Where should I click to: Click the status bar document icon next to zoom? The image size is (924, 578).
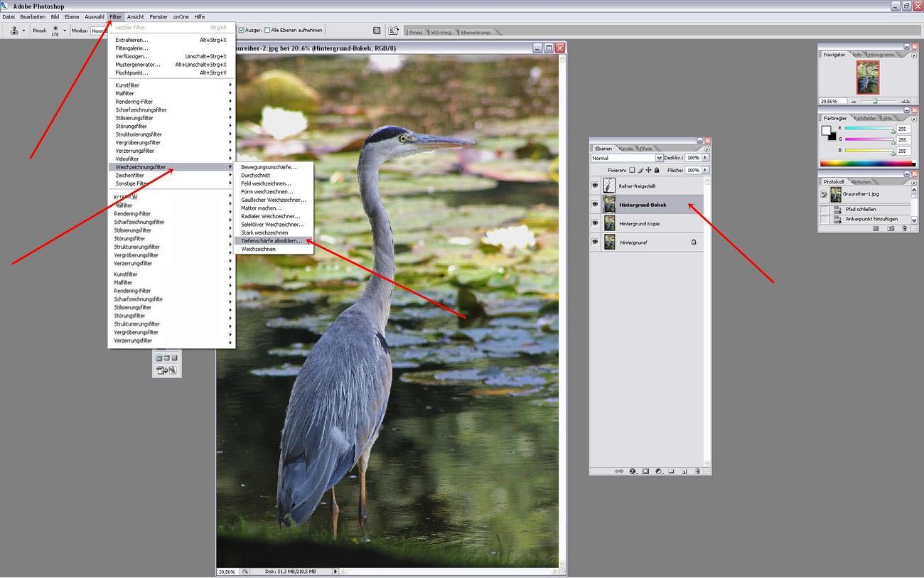point(245,572)
